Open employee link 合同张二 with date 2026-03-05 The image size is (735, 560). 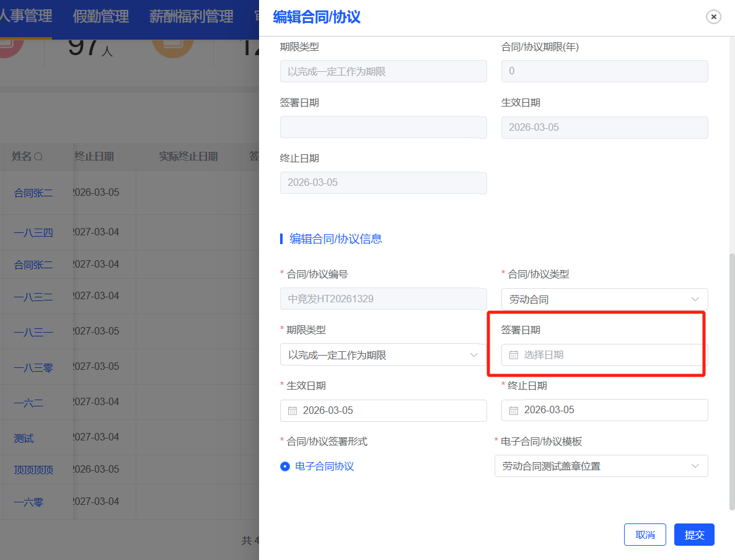coord(33,193)
